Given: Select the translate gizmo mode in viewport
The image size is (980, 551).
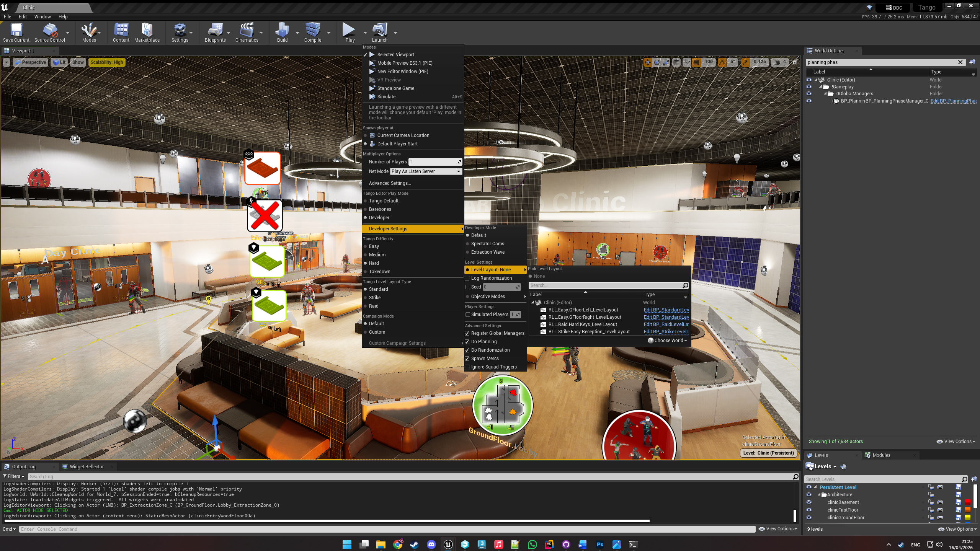Looking at the screenshot, I should click(x=647, y=62).
